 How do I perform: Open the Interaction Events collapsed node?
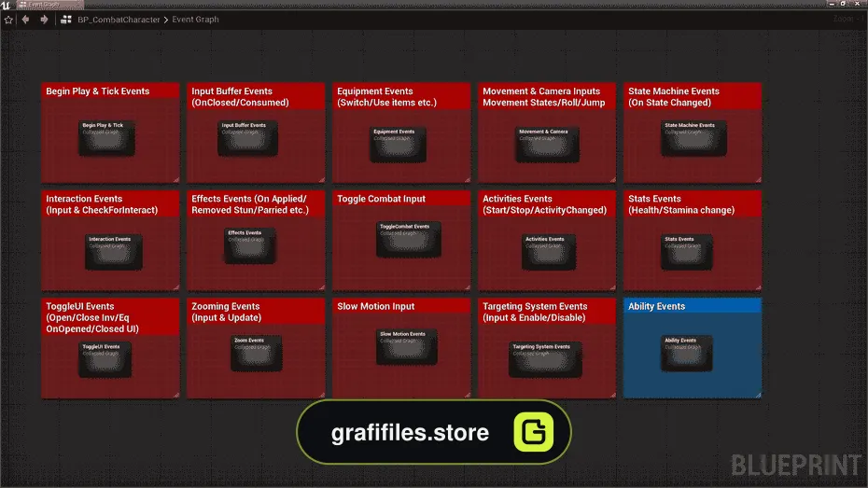tap(114, 252)
